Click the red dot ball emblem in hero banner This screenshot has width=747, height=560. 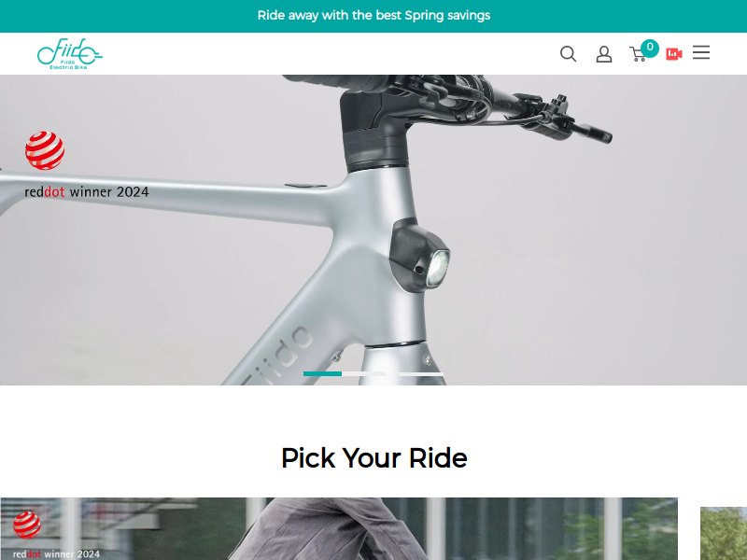45,150
